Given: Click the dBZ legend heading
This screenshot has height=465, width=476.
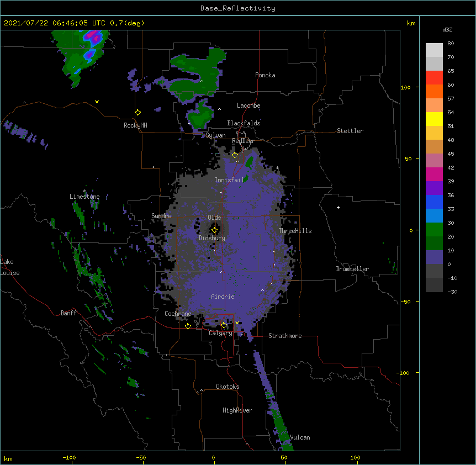Looking at the screenshot, I should (x=447, y=29).
